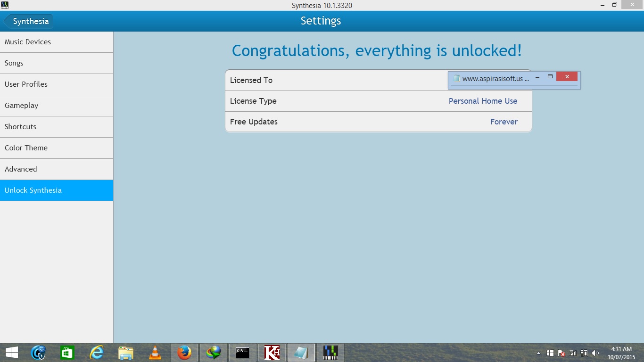This screenshot has width=644, height=362.
Task: Open network signal tray icon
Action: pos(573,353)
